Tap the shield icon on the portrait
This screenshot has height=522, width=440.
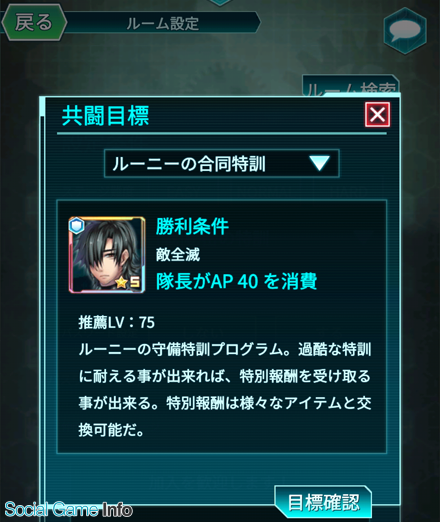77,226
